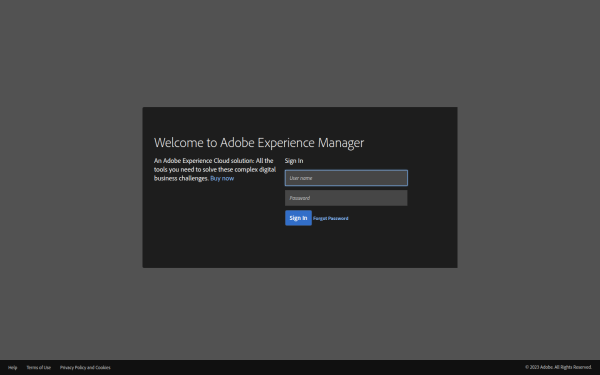Select the Welcome to Adobe Experience Manager heading

click(x=259, y=143)
